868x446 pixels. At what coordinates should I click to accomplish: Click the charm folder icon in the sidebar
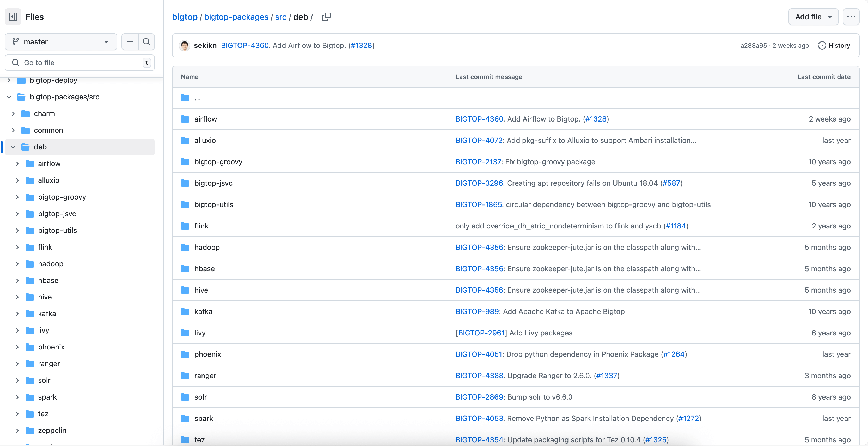[x=26, y=114]
